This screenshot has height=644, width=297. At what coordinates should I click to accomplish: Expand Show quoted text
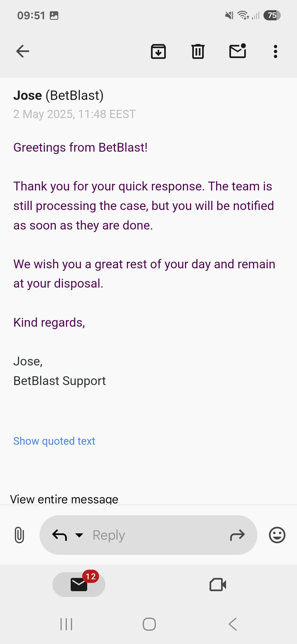tap(54, 441)
